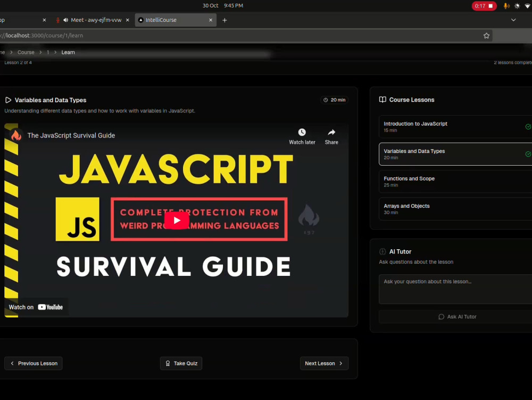Close the Meet tab
Screen dimensions: 532x400
coord(128,20)
